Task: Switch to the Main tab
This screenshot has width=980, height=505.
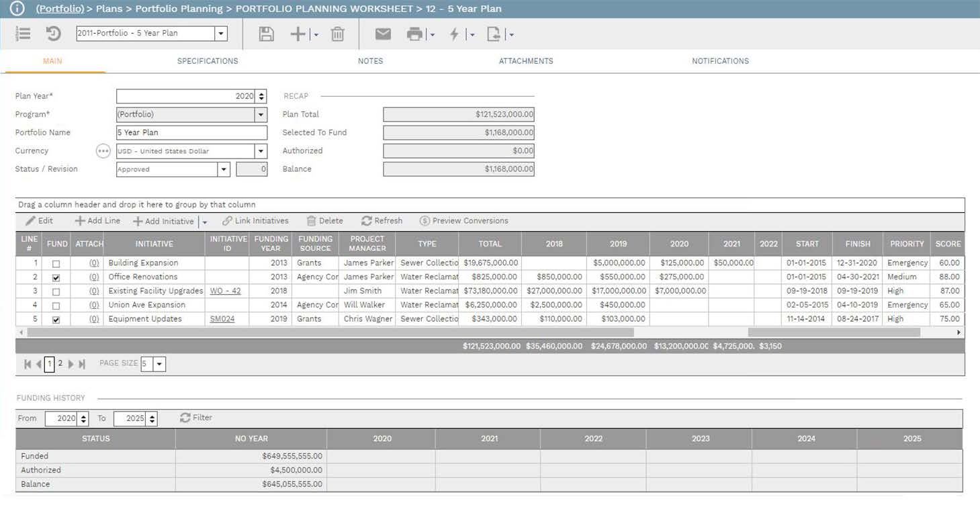Action: [52, 61]
